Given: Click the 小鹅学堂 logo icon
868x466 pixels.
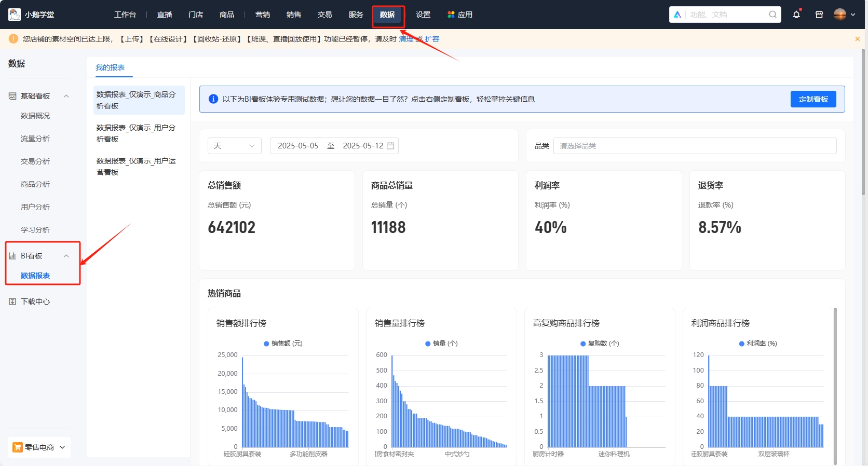Looking at the screenshot, I should (x=15, y=15).
